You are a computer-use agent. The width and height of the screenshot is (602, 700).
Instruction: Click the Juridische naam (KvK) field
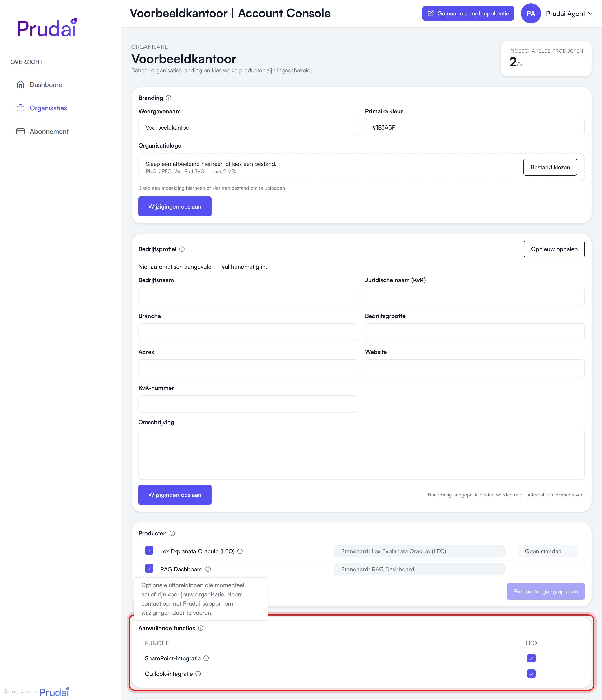pyautogui.click(x=474, y=296)
